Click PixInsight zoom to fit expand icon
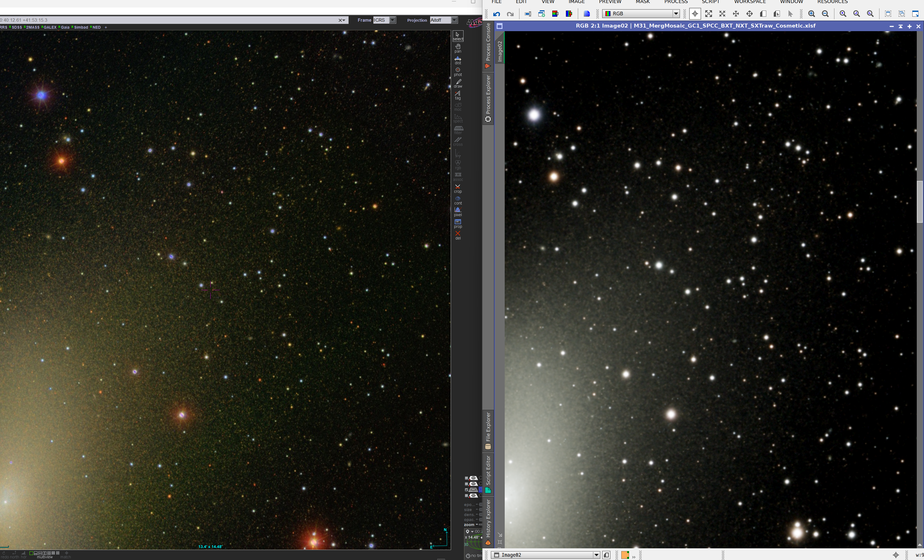 pos(708,14)
